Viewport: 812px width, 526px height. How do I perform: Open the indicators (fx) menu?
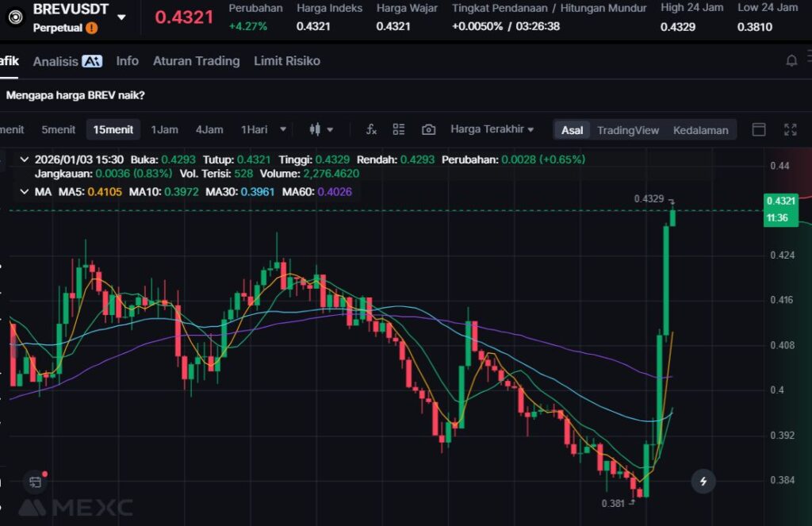[x=370, y=129]
